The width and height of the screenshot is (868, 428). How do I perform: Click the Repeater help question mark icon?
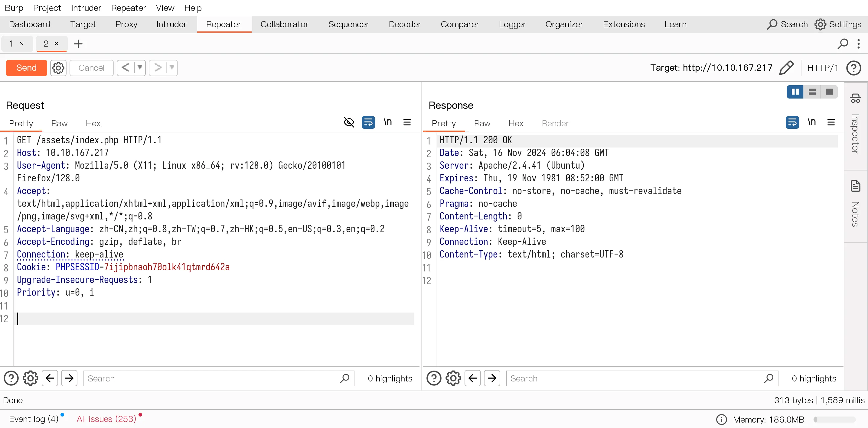853,68
